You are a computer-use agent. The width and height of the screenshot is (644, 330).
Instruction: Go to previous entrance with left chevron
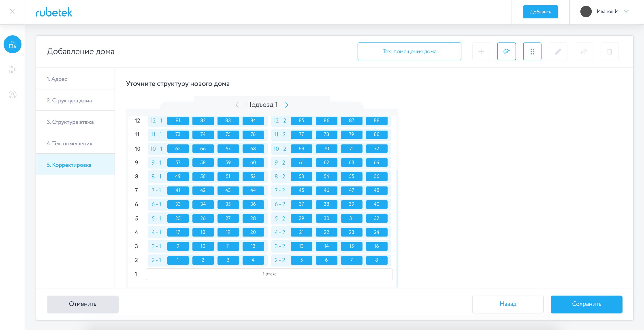coord(237,105)
